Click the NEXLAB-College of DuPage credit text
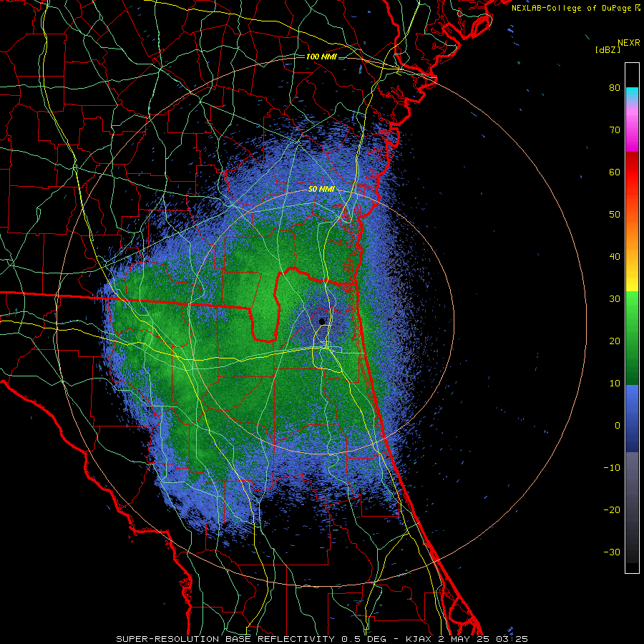This screenshot has height=644, width=644. point(571,8)
